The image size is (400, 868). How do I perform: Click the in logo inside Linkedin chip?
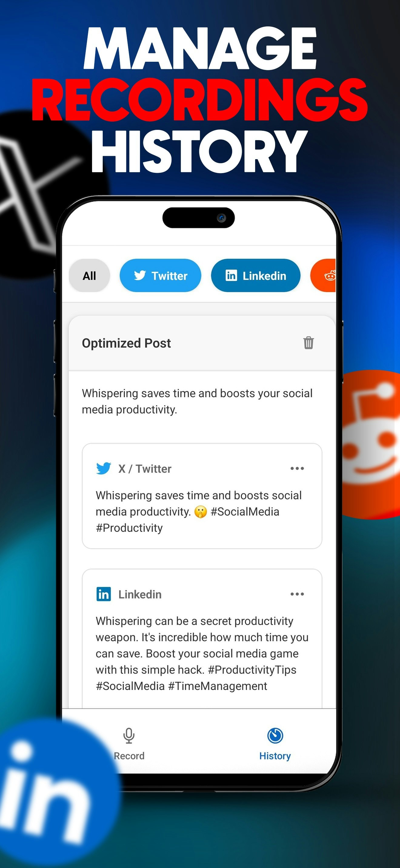point(231,275)
